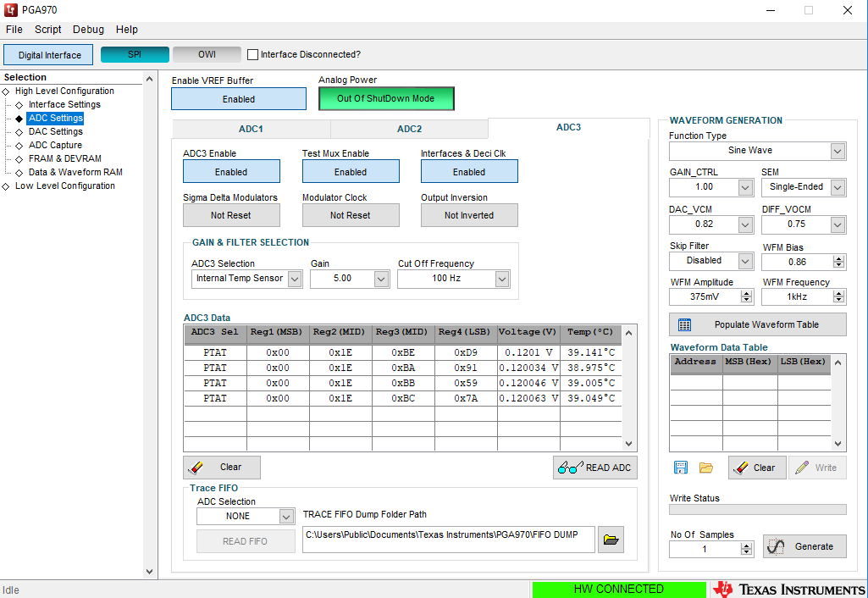868x598 pixels.
Task: Open the File menu
Action: (14, 30)
